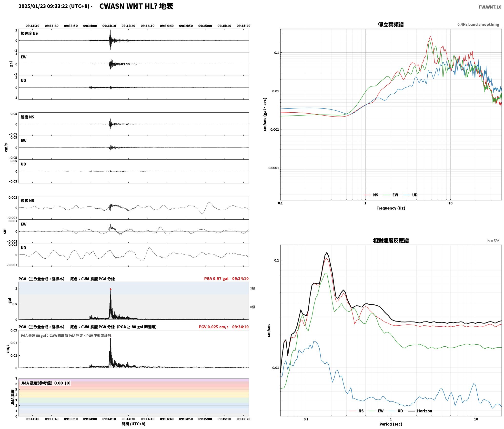Click the 加速度 NS panel label
This screenshot has width=504, height=429.
coord(29,33)
